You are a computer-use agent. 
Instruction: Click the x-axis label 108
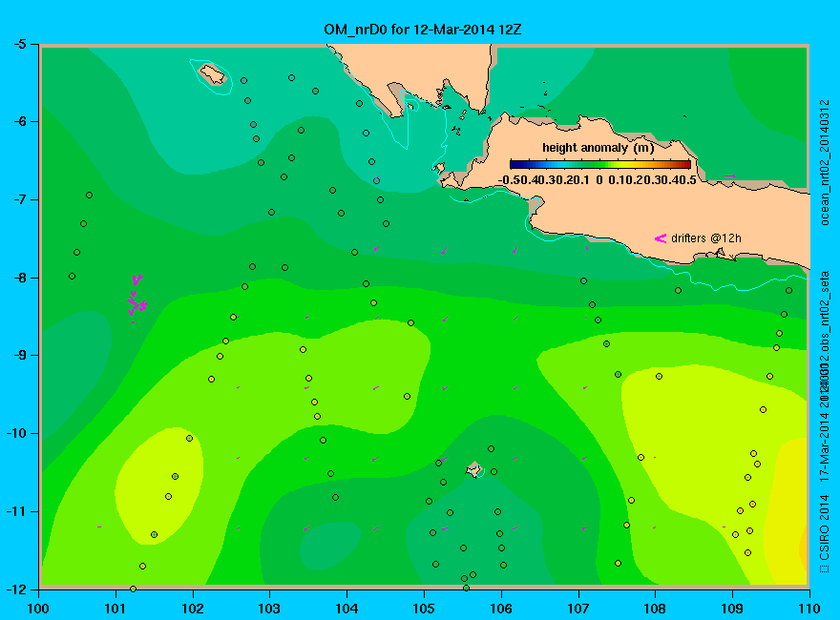coord(655,609)
